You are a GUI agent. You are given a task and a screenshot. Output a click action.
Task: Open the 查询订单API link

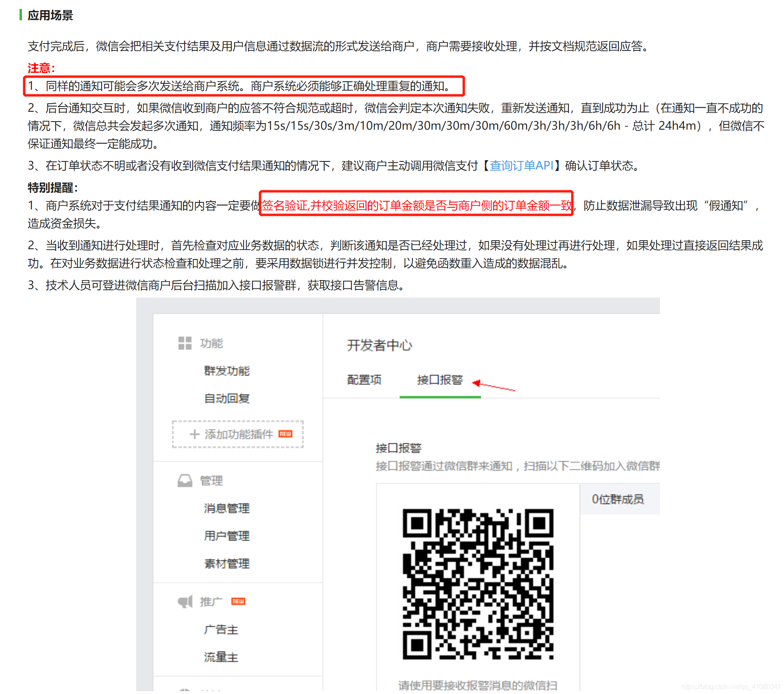521,165
